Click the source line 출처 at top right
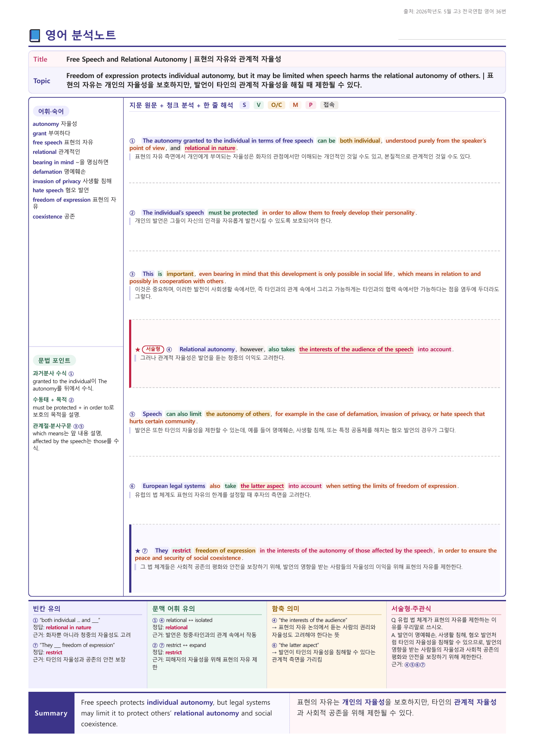This screenshot has width=534, height=756. pos(455,12)
